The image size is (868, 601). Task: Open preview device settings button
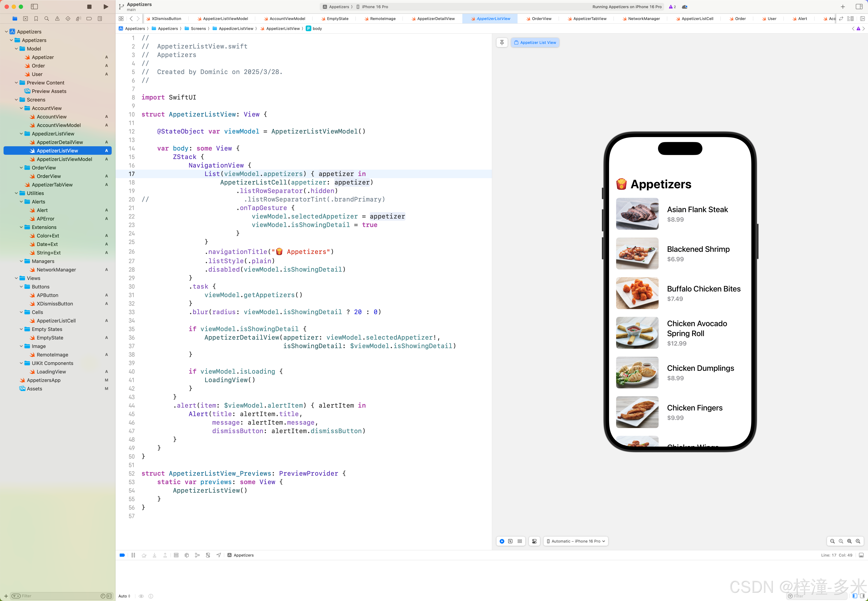tap(534, 541)
